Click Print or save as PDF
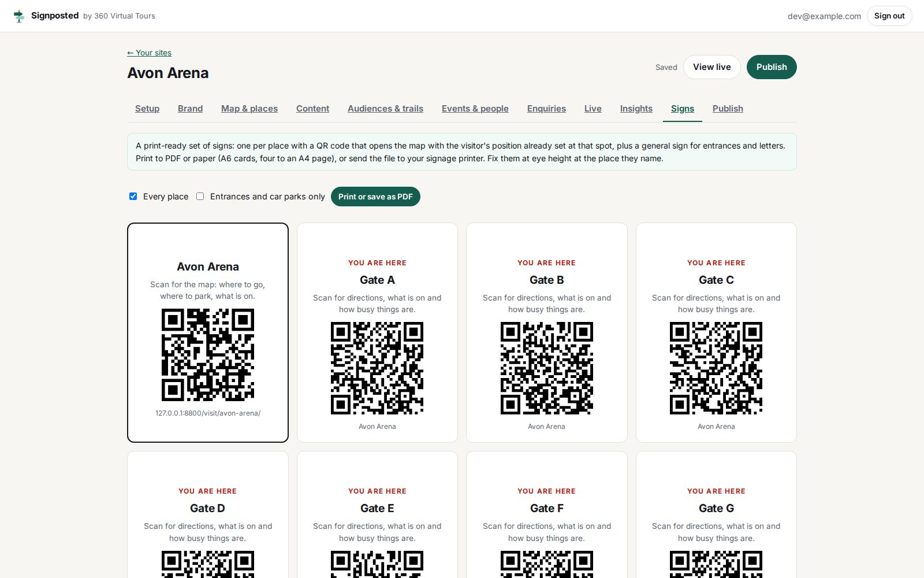Viewport: 924px width, 578px height. tap(375, 197)
